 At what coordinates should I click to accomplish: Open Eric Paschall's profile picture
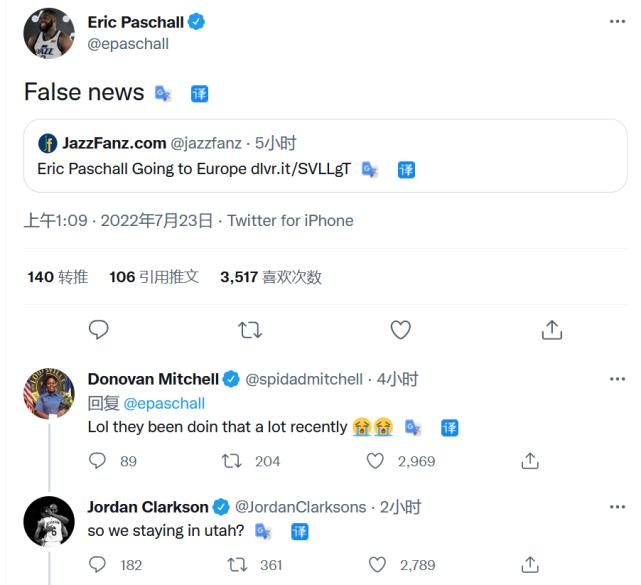[49, 33]
